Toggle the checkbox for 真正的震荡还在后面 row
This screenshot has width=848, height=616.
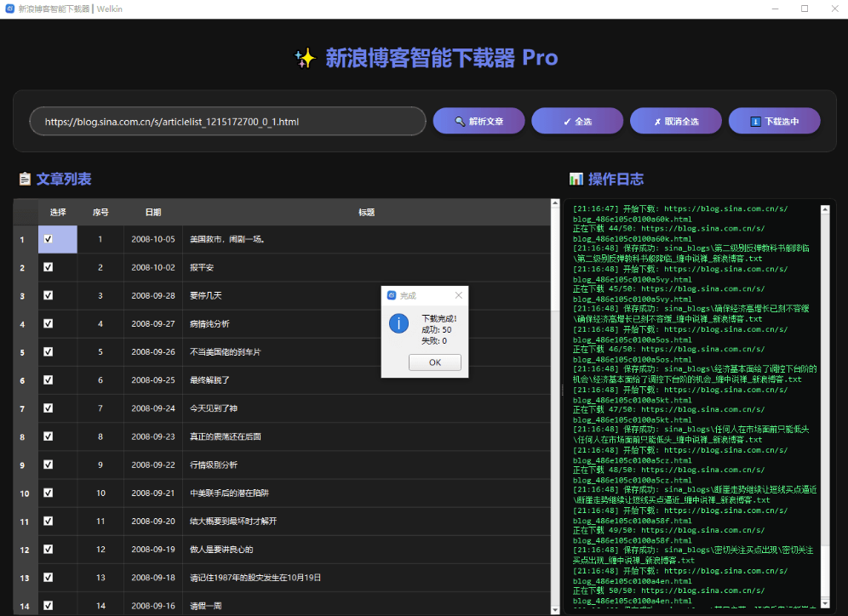tap(49, 436)
